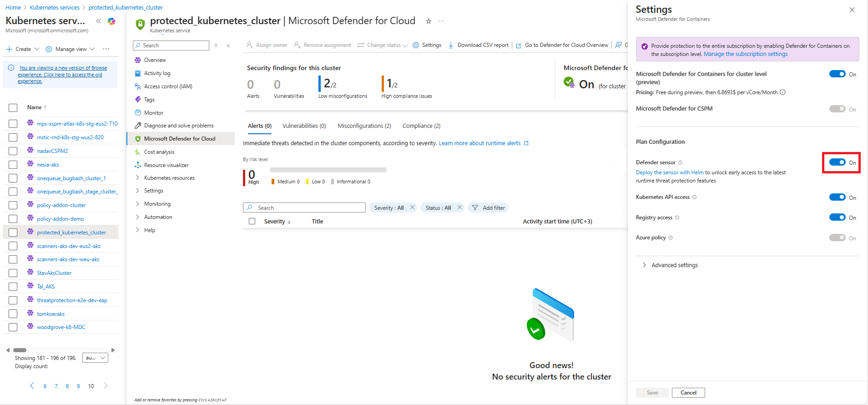The height and width of the screenshot is (405, 868).
Task: Check the box for woodgrove-k8-MDC row
Action: click(13, 327)
